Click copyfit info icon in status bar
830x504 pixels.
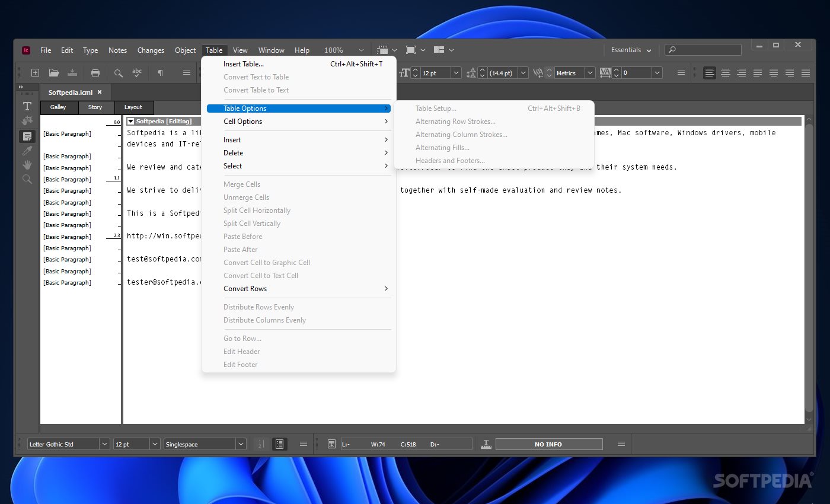click(x=332, y=444)
